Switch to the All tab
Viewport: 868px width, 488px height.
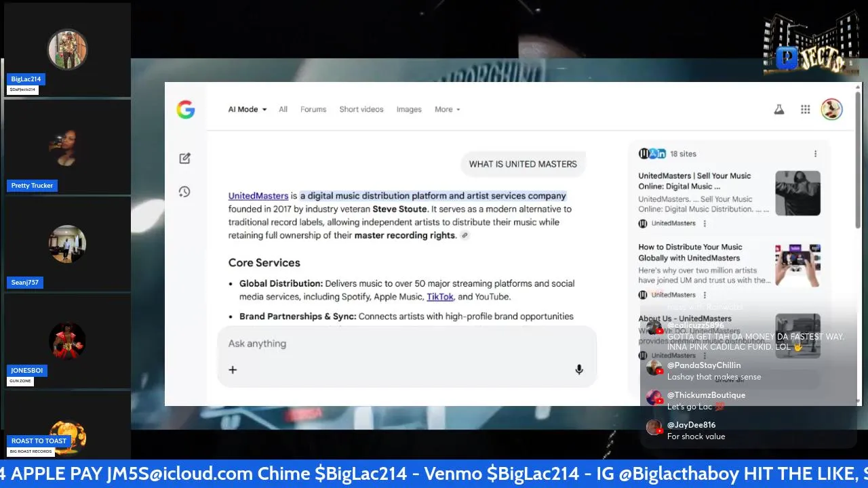(x=283, y=109)
